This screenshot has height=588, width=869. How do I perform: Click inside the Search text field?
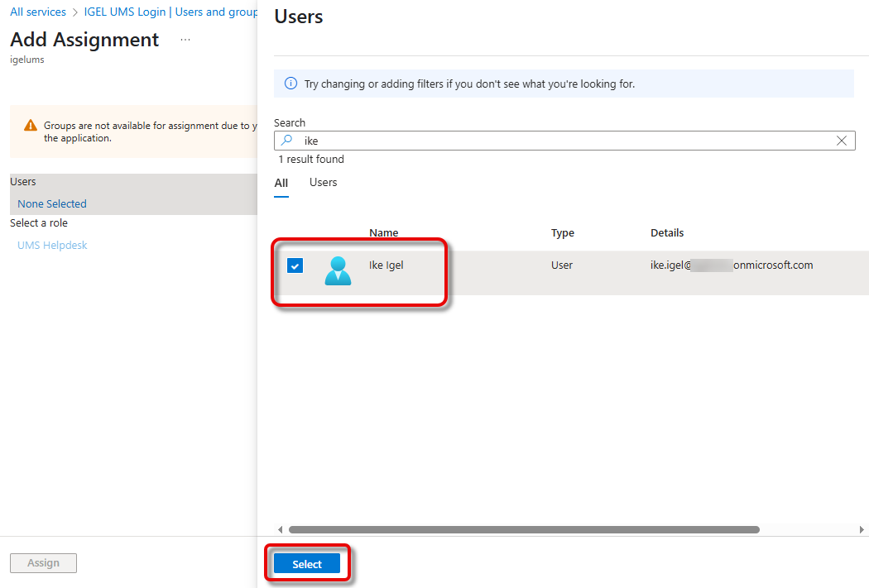[x=563, y=141]
